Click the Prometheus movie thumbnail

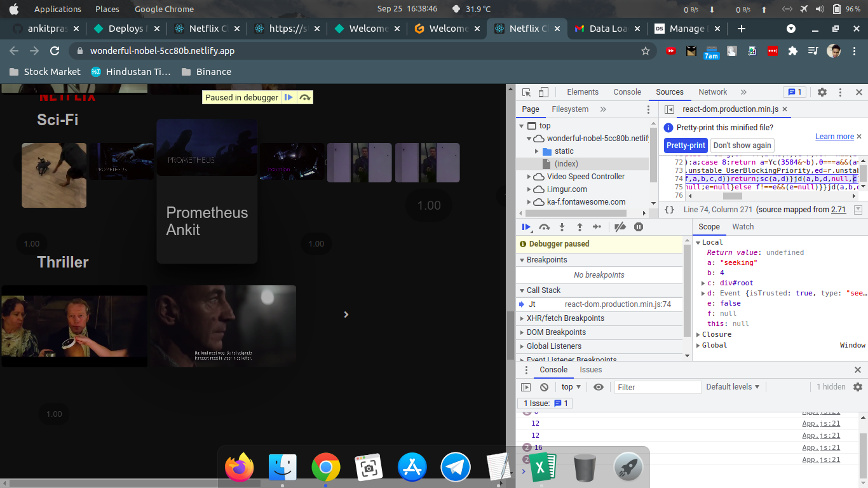(207, 147)
